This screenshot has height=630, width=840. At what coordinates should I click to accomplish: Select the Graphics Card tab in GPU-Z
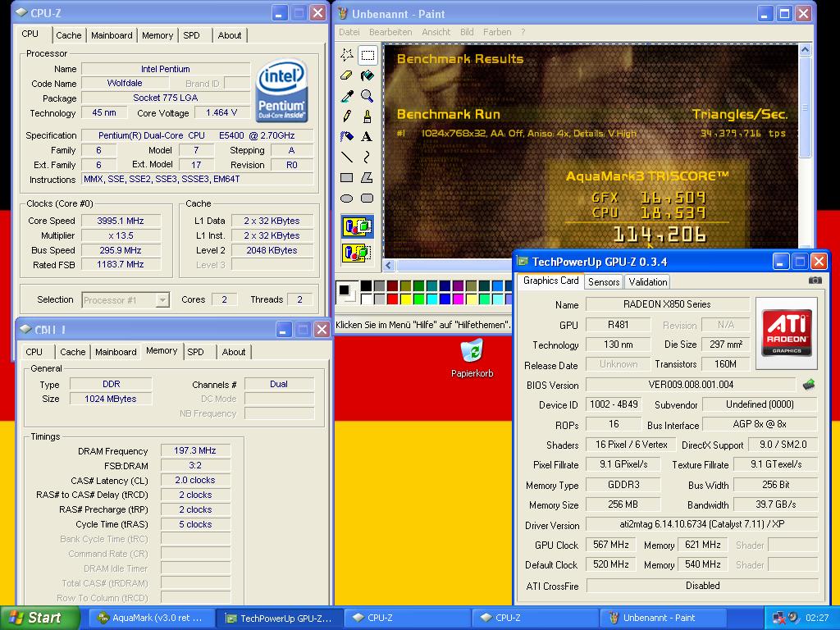pos(550,281)
